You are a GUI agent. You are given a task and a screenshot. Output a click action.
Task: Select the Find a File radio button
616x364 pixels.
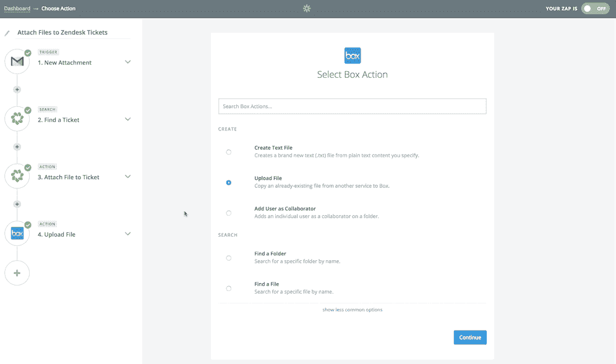coord(229,289)
